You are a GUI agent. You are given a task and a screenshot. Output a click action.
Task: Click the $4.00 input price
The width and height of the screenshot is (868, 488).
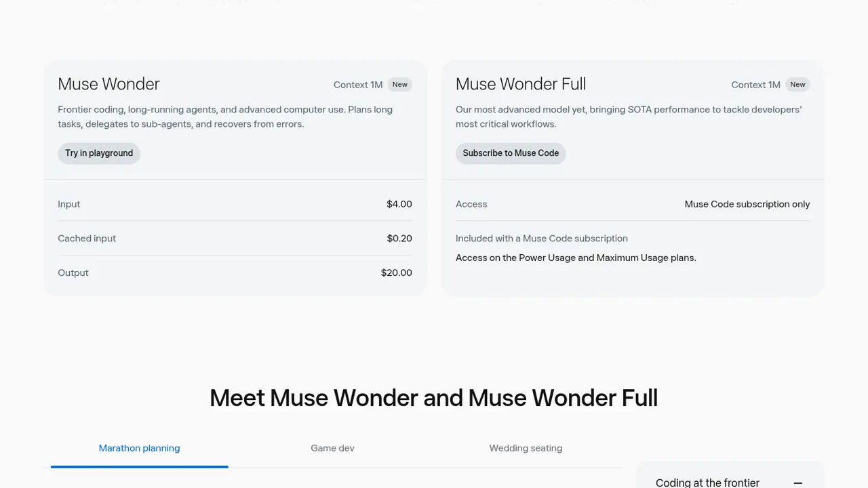coord(399,204)
